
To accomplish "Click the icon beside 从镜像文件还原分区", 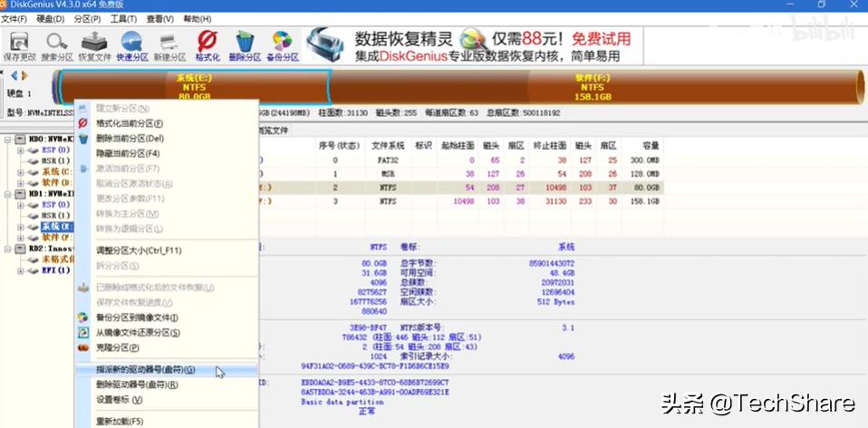I will pyautogui.click(x=83, y=333).
